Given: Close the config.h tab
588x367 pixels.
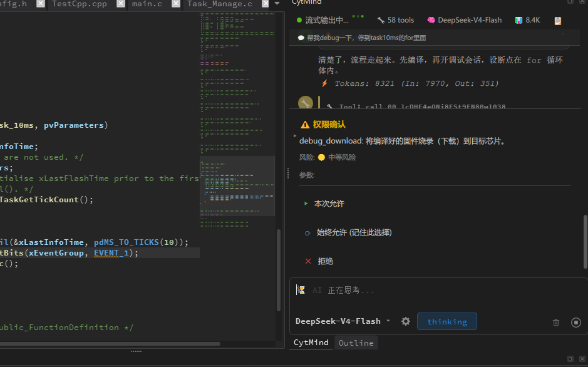Looking at the screenshot, I should click(41, 4).
